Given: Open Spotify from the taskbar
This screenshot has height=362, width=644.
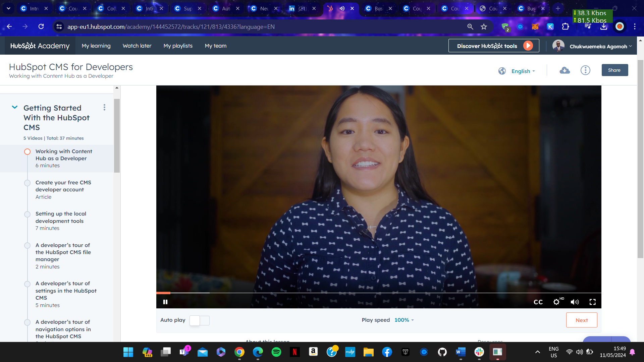Looking at the screenshot, I should pos(276,352).
